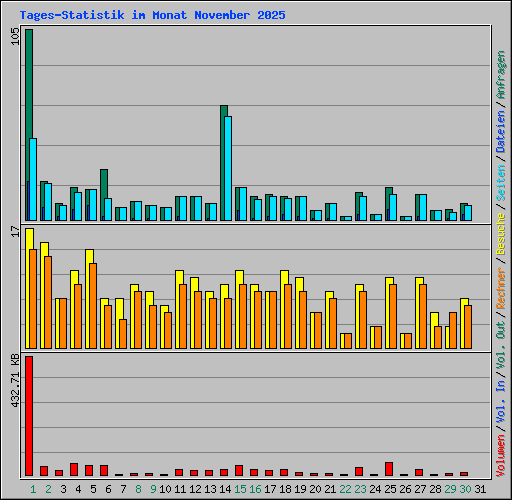The image size is (512, 500).
Task: Click day label '1' on the x-axis
Action: [33, 489]
